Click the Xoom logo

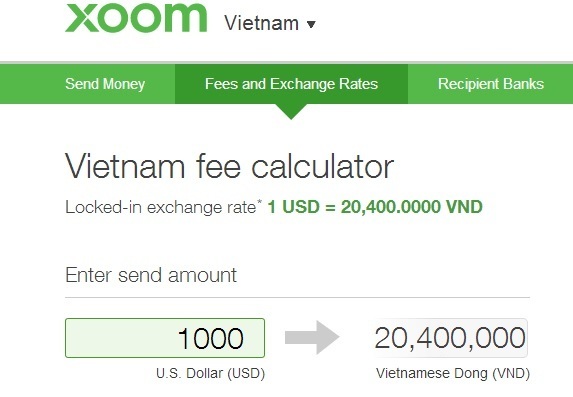click(136, 17)
